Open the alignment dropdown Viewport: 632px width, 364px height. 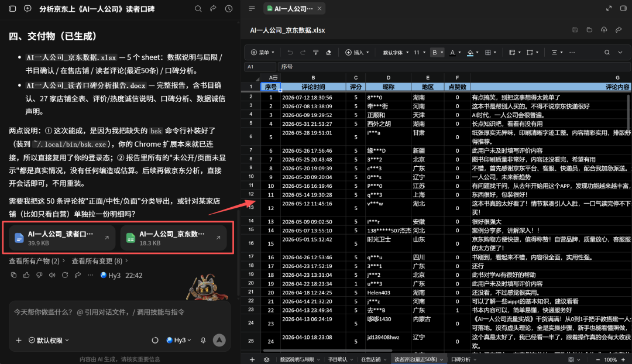click(x=557, y=53)
